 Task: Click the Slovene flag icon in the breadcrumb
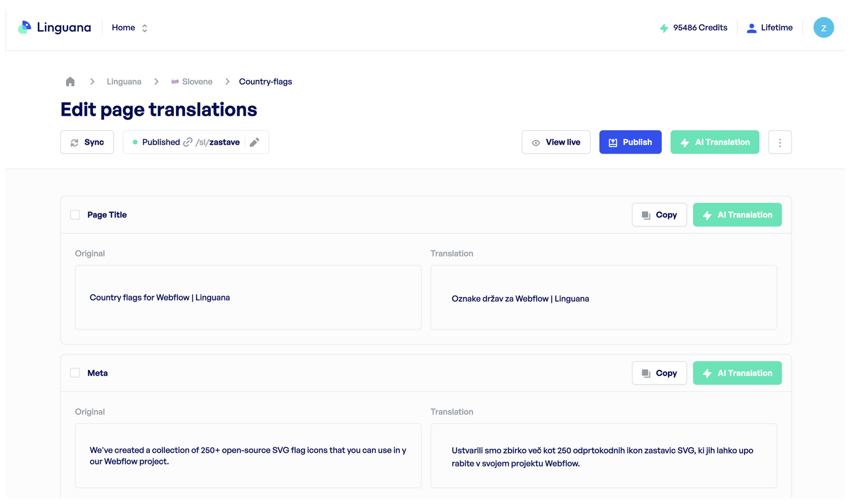[x=174, y=81]
